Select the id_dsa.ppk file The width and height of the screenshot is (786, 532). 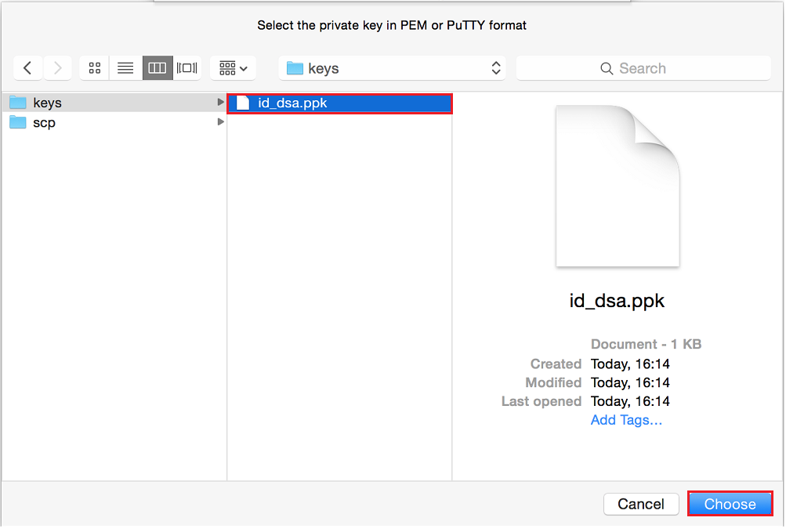(x=292, y=103)
